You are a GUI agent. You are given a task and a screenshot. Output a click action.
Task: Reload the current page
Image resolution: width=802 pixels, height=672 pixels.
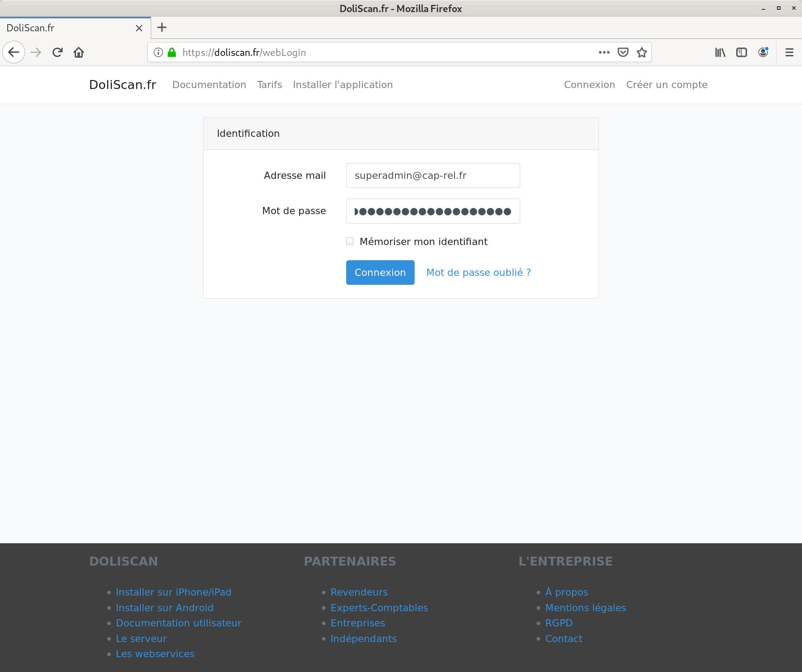[x=57, y=52]
